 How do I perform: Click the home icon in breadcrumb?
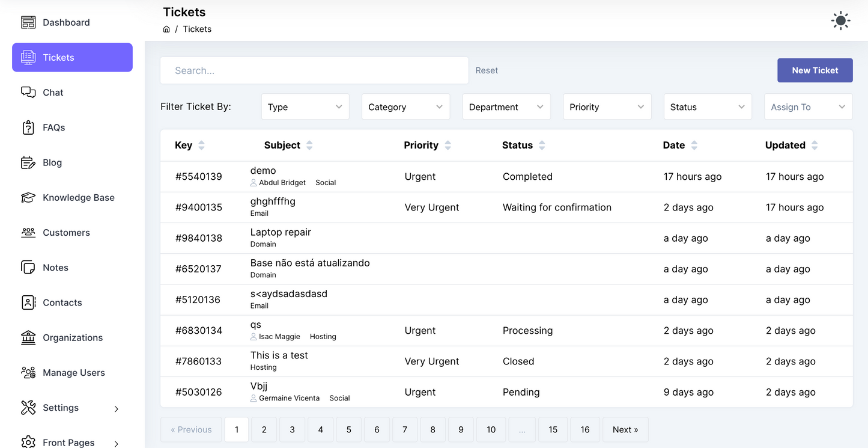tap(166, 29)
